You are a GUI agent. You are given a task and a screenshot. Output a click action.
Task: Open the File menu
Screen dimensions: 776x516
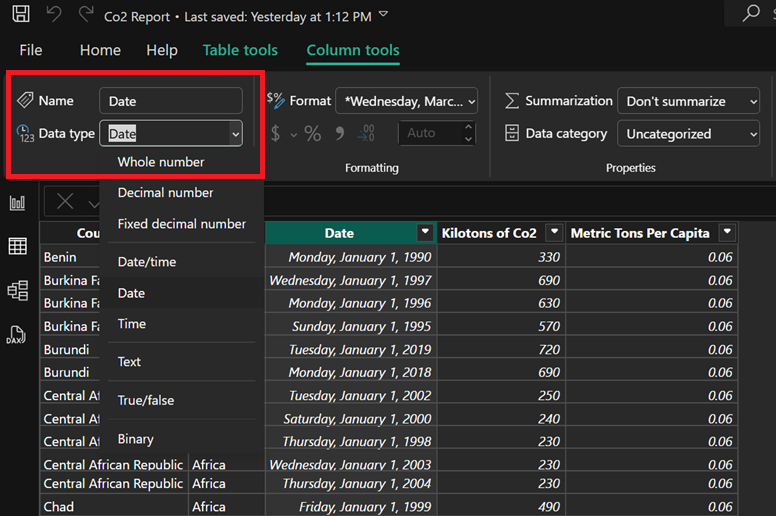point(31,50)
